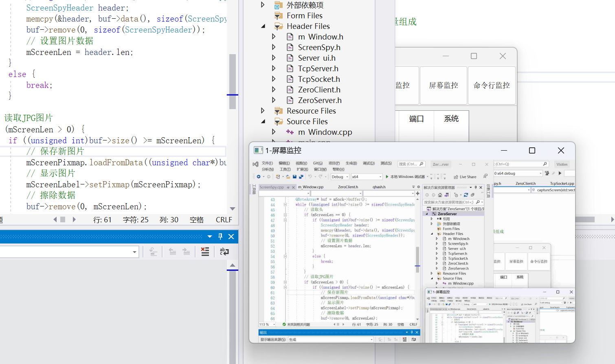The height and width of the screenshot is (364, 615).
Task: Click the m_Window.h file icon
Action: 290,37
